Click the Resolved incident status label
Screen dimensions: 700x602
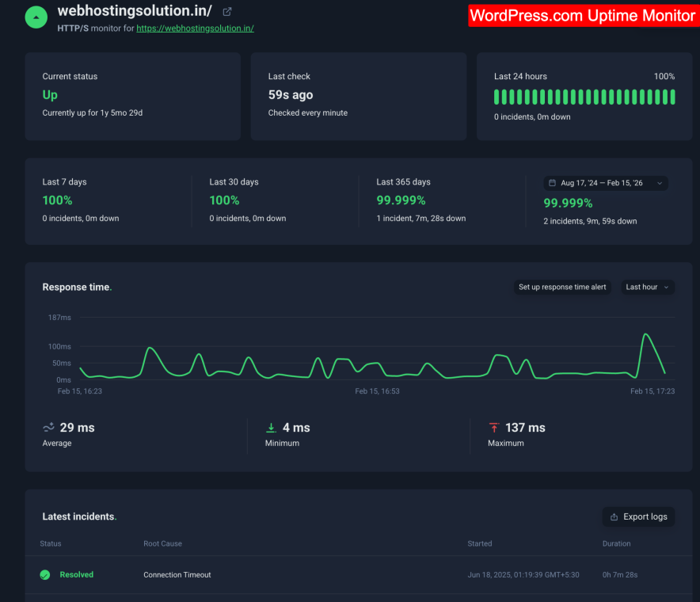tap(76, 574)
